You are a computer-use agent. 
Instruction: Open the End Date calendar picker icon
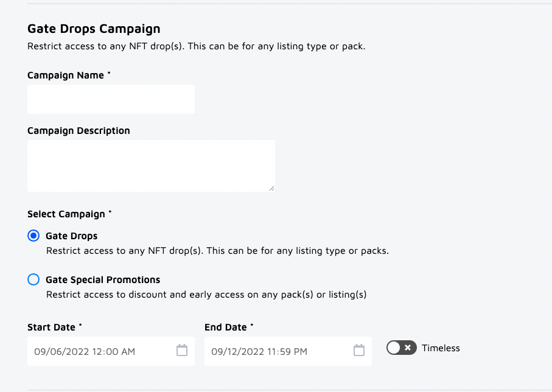(x=359, y=351)
